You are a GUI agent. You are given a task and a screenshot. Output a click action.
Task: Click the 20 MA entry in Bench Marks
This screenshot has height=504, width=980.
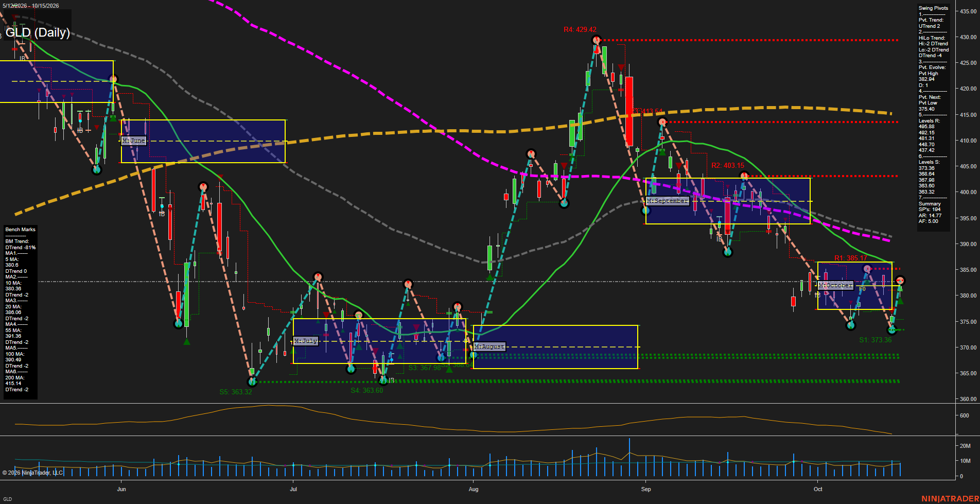[x=13, y=307]
